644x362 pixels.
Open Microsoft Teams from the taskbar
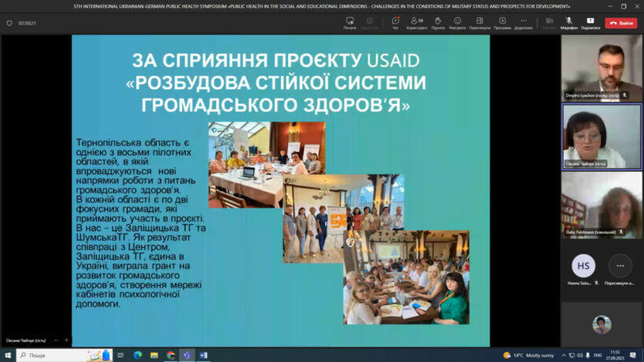pyautogui.click(x=187, y=356)
